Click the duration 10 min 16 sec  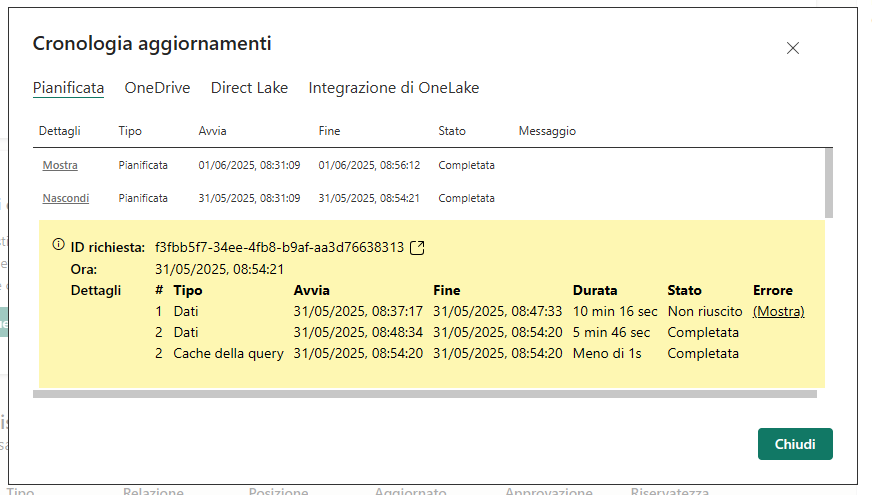[615, 311]
